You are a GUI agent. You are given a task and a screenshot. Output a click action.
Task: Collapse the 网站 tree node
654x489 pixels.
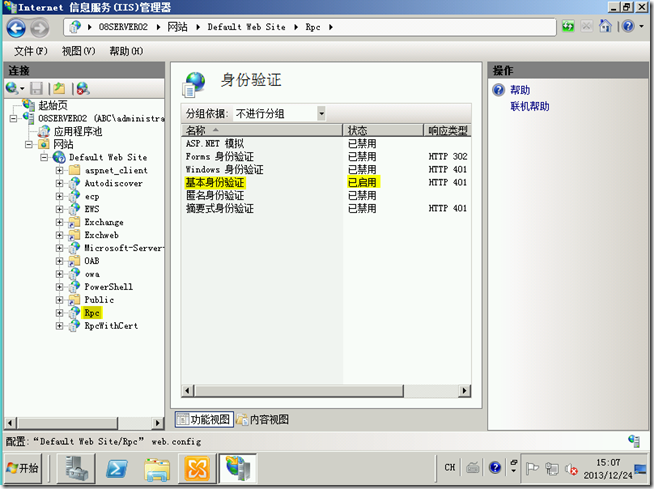pyautogui.click(x=29, y=144)
